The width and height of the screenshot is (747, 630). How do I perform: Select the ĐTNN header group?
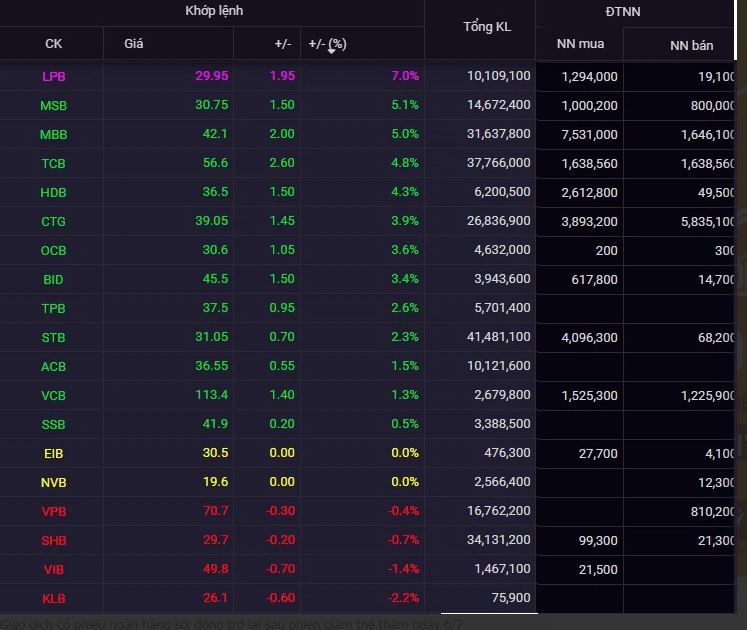tap(622, 11)
